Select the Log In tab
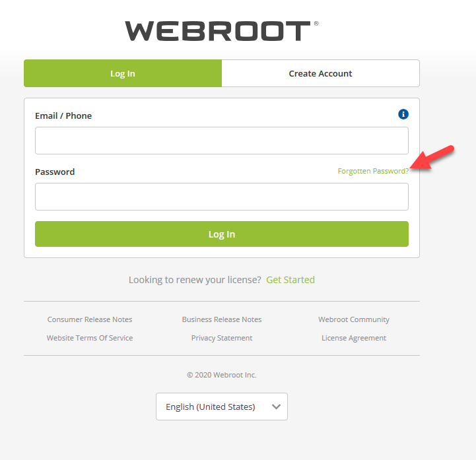 (123, 73)
